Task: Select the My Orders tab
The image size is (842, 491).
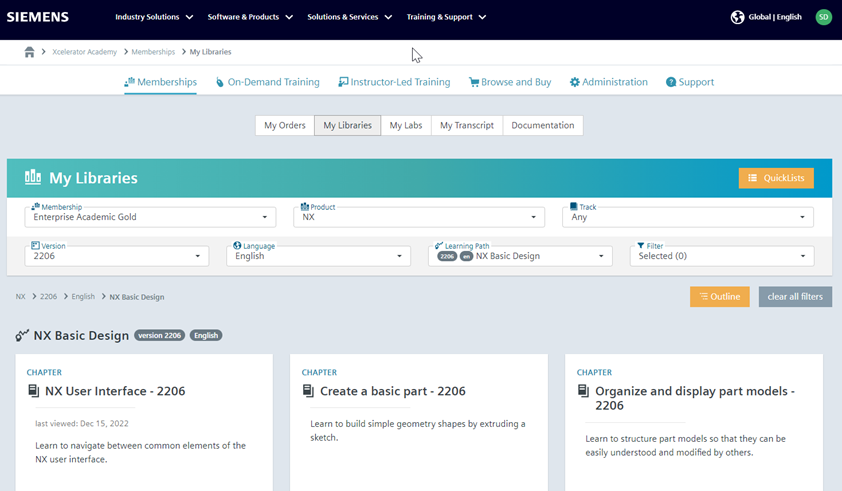Action: (x=285, y=125)
